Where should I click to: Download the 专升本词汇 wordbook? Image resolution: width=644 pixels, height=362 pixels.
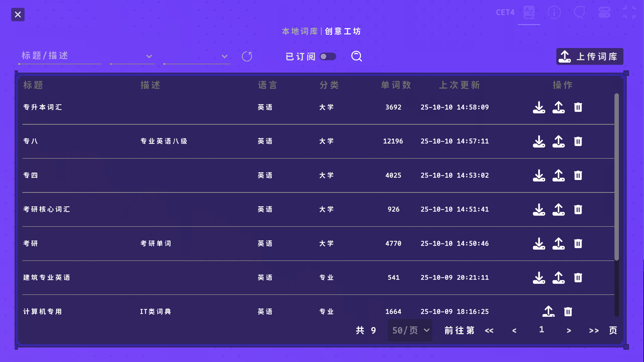pyautogui.click(x=539, y=107)
